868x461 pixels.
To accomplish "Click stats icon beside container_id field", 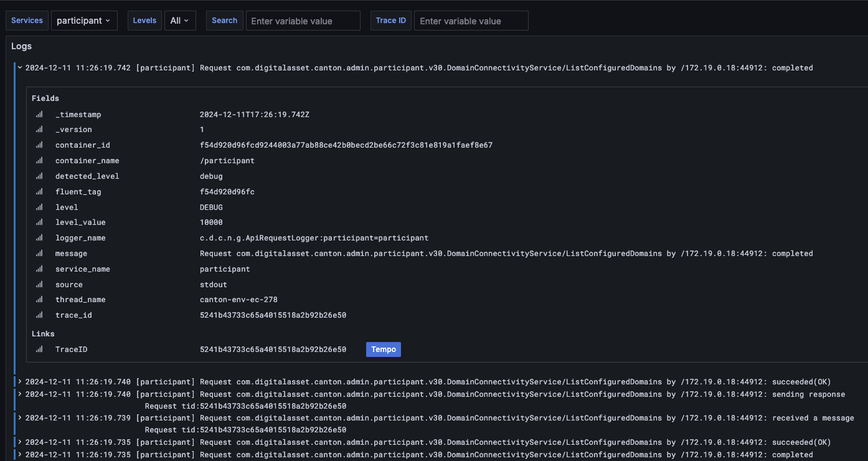I will pyautogui.click(x=39, y=145).
